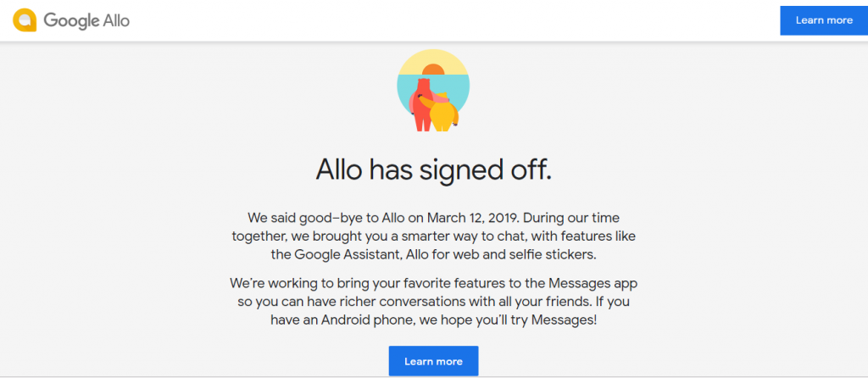868x378 pixels.
Task: Click the orange sun in the illustration
Action: click(x=433, y=69)
